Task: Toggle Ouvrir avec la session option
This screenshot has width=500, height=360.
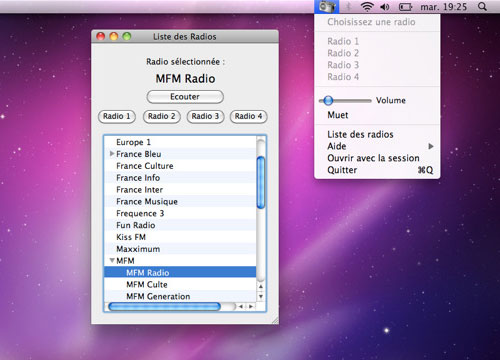Action: click(x=377, y=158)
